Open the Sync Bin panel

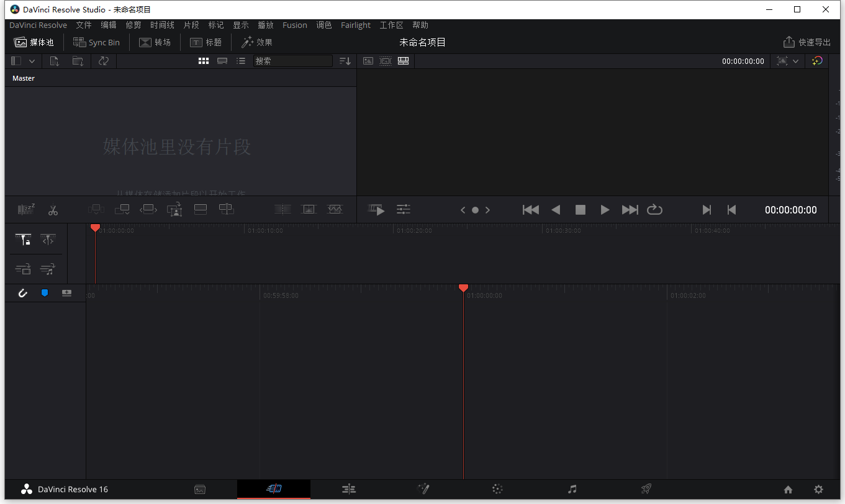pyautogui.click(x=96, y=42)
